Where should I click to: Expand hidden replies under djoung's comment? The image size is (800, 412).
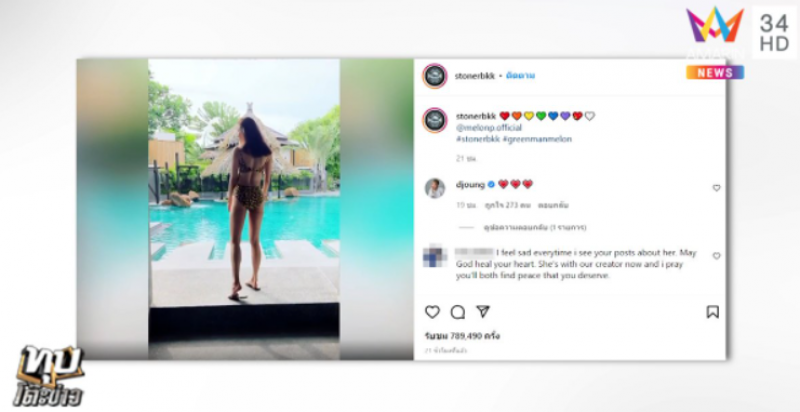coord(535,227)
